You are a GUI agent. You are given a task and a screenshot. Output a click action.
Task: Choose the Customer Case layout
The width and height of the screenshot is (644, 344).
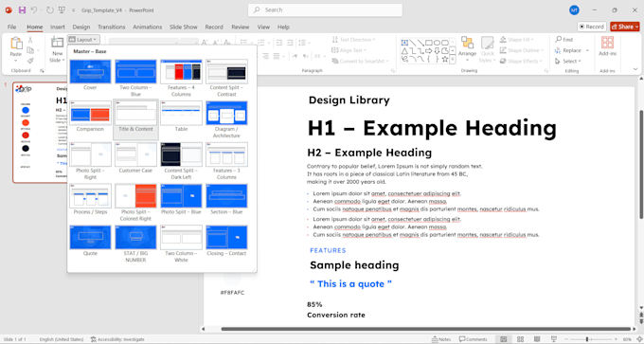135,158
